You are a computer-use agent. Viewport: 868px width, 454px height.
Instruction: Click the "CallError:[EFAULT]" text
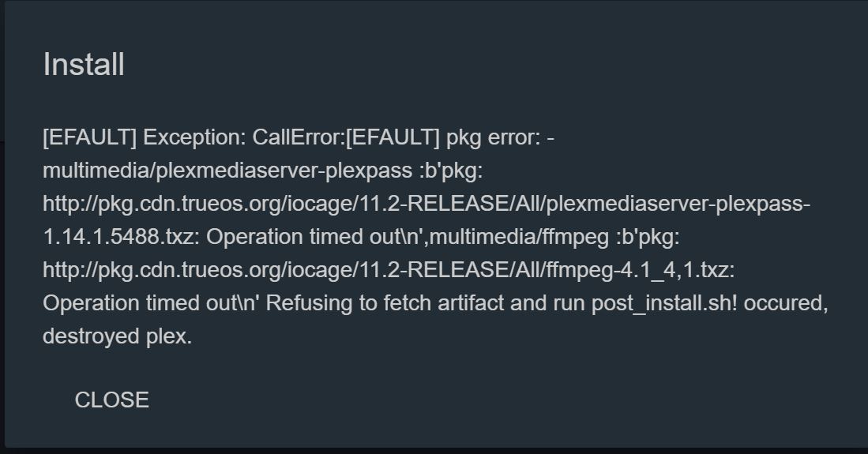coord(346,137)
